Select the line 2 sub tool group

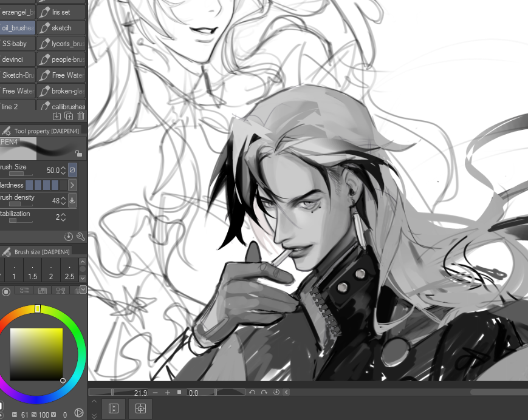[18, 106]
